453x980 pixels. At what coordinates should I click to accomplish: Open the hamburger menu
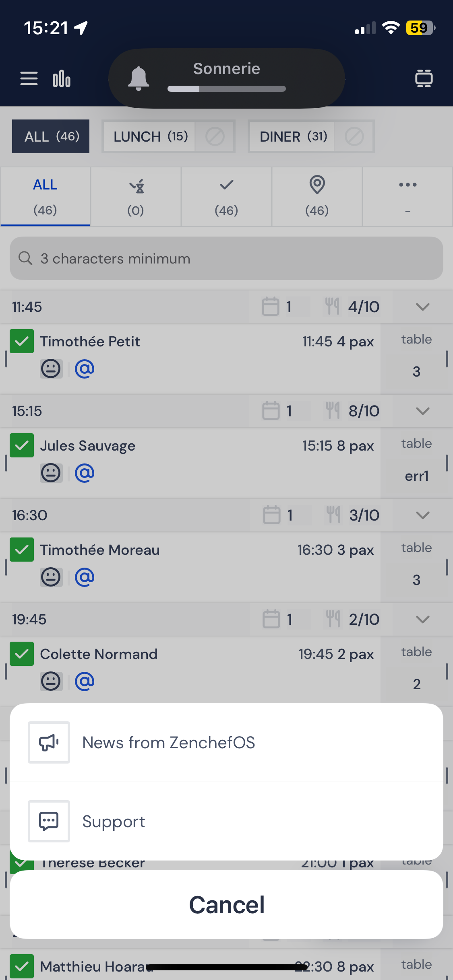pos(29,78)
